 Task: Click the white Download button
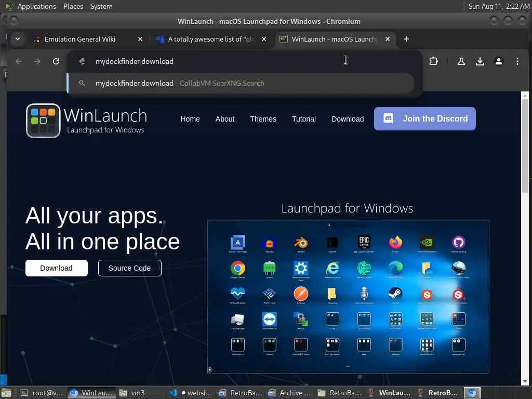56,268
